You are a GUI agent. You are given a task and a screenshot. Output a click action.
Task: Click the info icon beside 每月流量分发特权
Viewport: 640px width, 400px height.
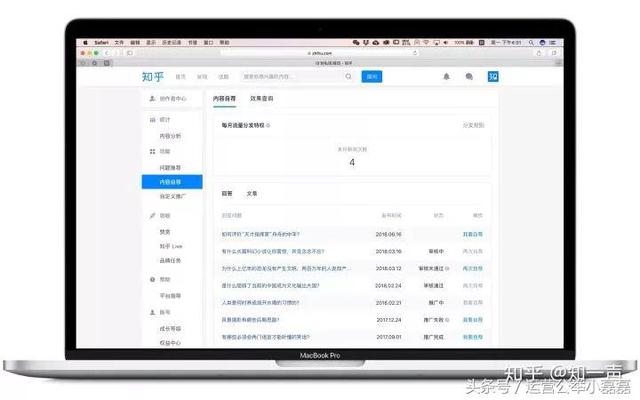(268, 126)
